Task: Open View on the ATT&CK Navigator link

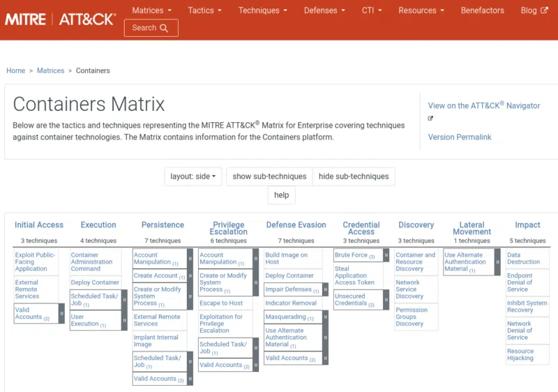Action: (x=484, y=105)
